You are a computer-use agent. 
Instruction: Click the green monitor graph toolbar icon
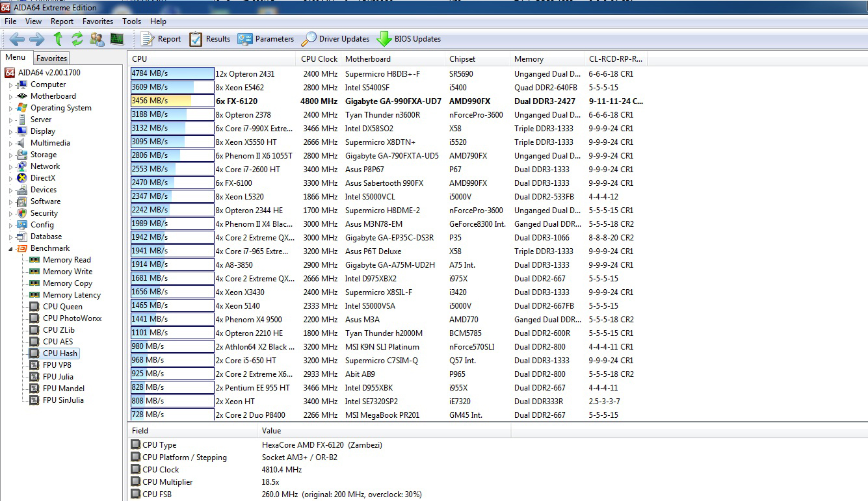point(117,39)
